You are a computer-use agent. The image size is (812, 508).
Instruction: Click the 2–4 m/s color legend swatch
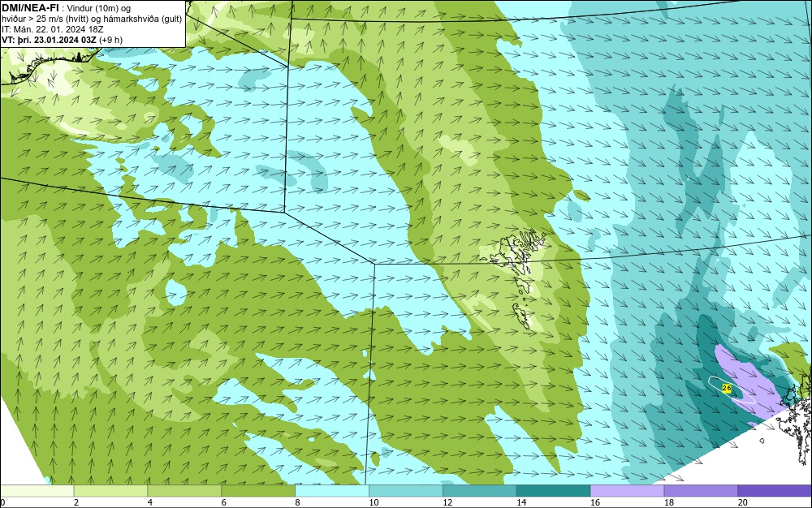(110, 490)
